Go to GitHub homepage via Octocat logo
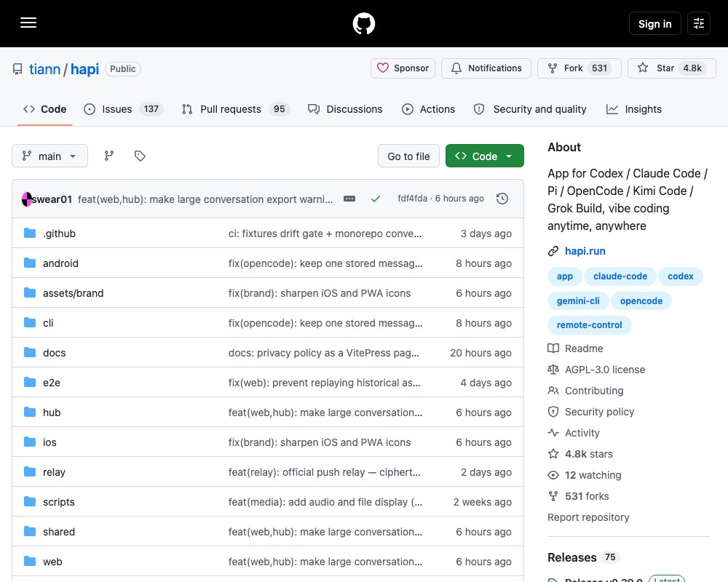The height and width of the screenshot is (582, 728). point(363,23)
